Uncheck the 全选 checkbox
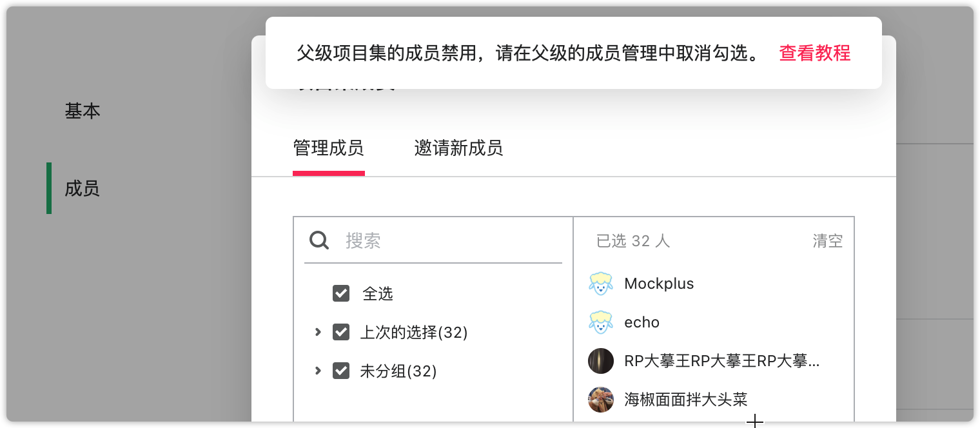Image resolution: width=980 pixels, height=428 pixels. [341, 294]
